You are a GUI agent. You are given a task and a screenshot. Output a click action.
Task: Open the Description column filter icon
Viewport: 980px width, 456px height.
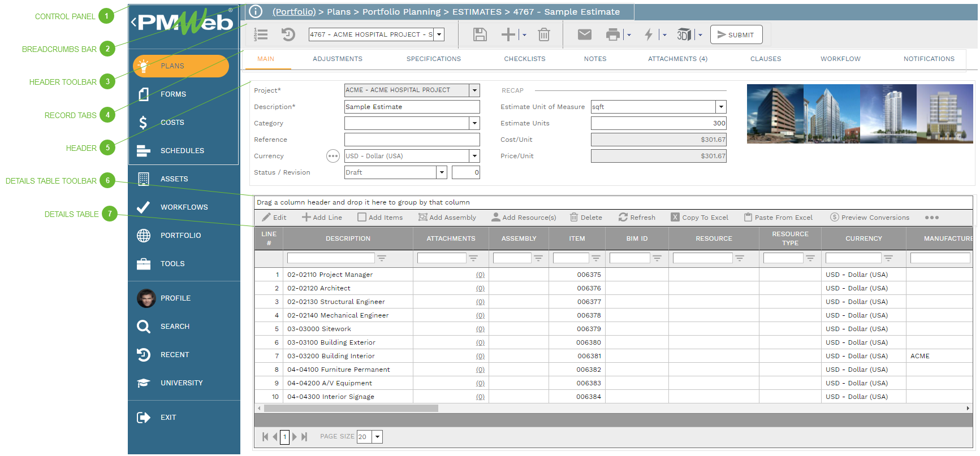pos(382,259)
